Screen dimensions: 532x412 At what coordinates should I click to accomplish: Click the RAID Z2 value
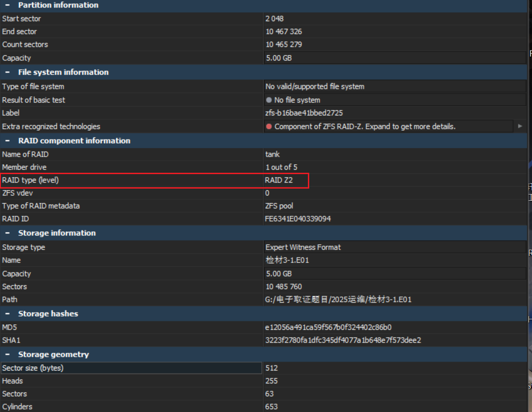click(279, 180)
